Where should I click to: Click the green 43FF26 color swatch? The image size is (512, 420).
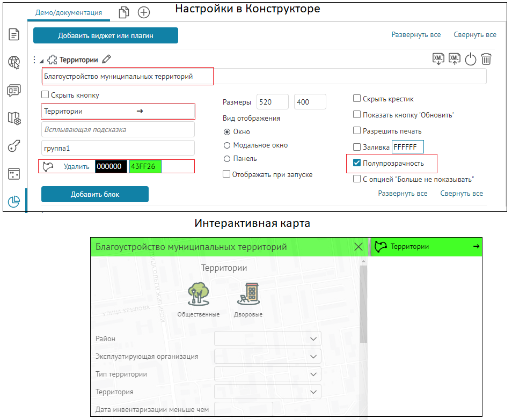point(145,166)
